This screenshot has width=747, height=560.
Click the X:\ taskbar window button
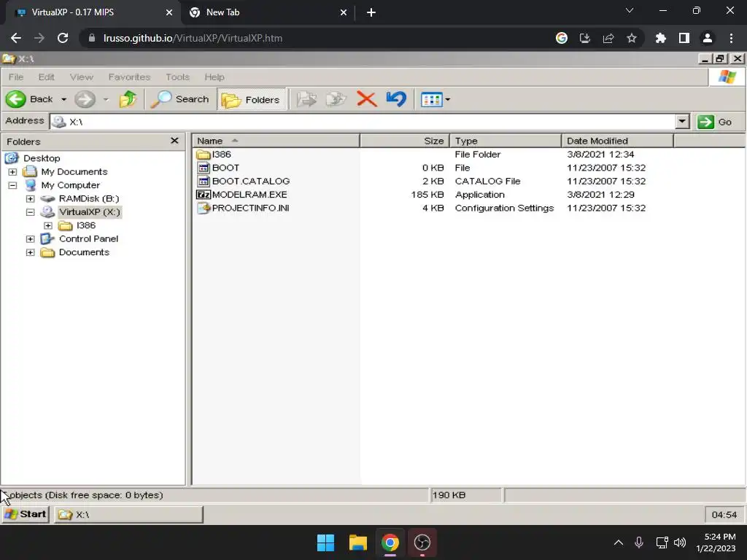(128, 515)
